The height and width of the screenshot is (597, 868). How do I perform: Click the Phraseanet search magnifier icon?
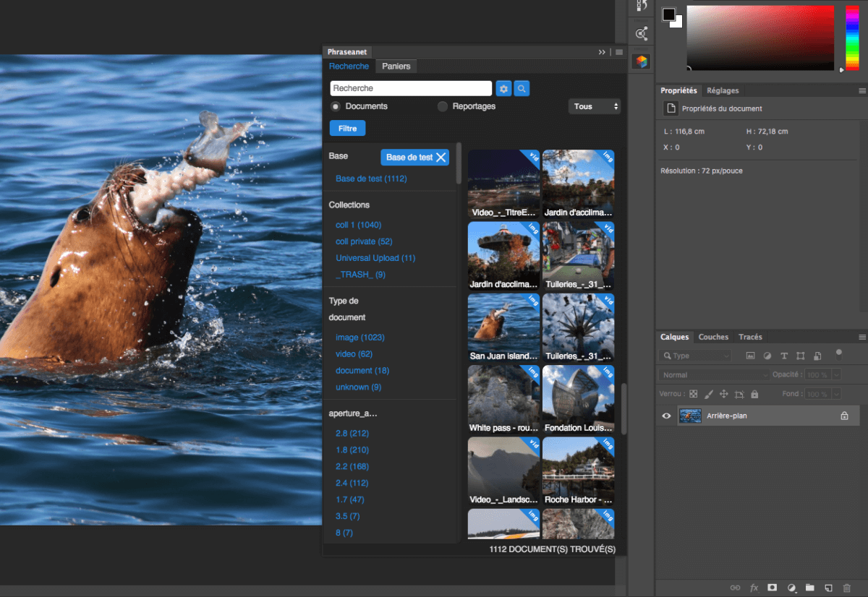(x=523, y=88)
